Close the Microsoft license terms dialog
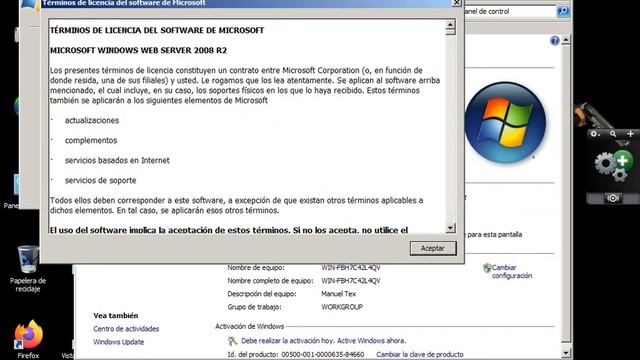This screenshot has height=360, width=640. click(456, 3)
